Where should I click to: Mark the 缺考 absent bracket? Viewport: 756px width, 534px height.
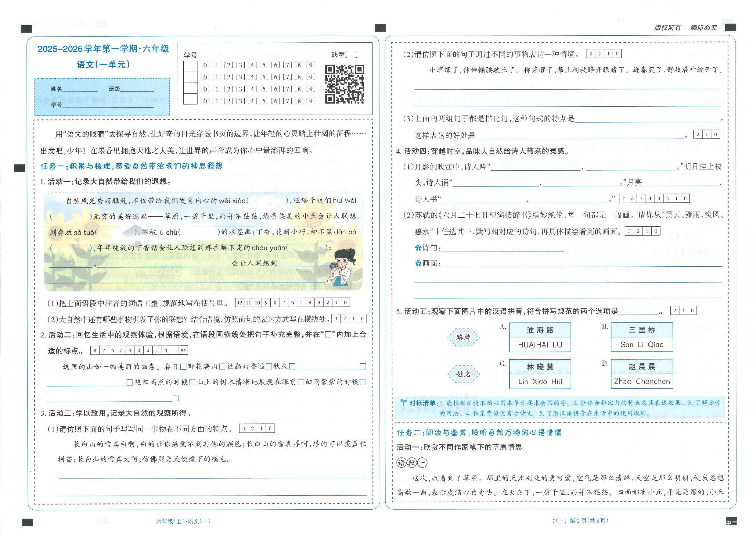(351, 55)
